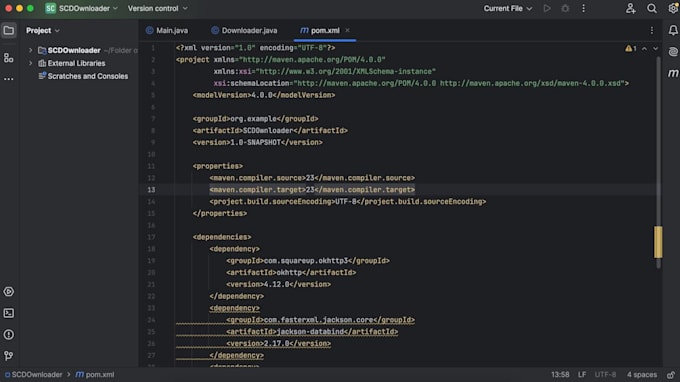Image resolution: width=680 pixels, height=382 pixels.
Task: Change UTF-8 file encoding
Action: click(605, 375)
